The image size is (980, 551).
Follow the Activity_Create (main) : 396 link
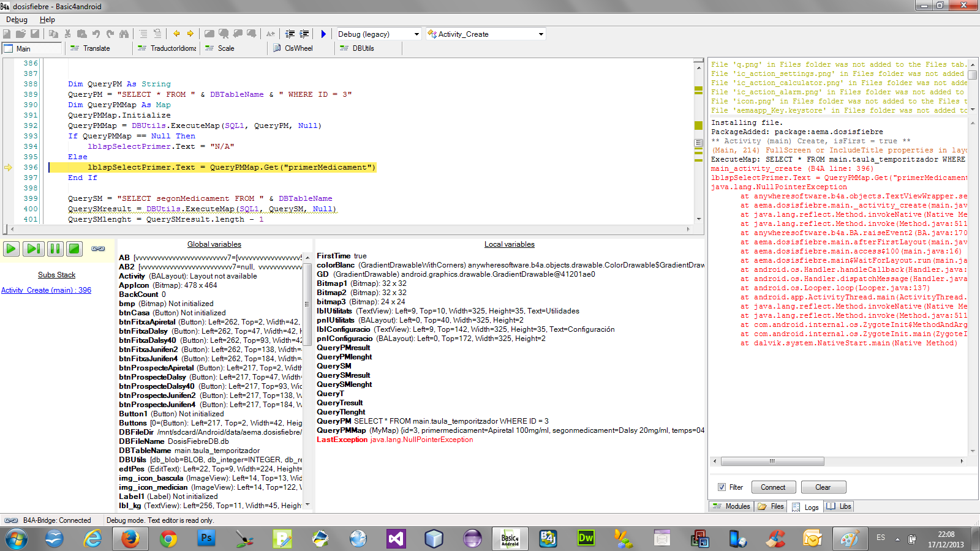click(46, 290)
